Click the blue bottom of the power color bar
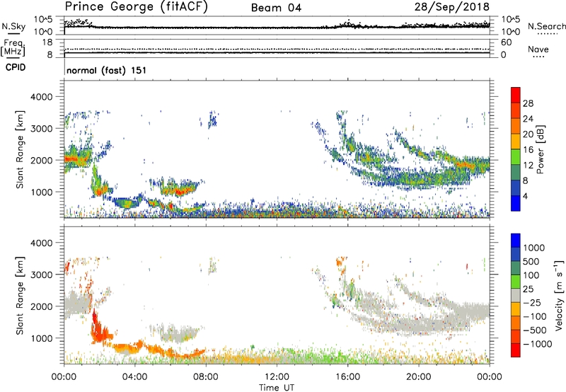 (516, 203)
